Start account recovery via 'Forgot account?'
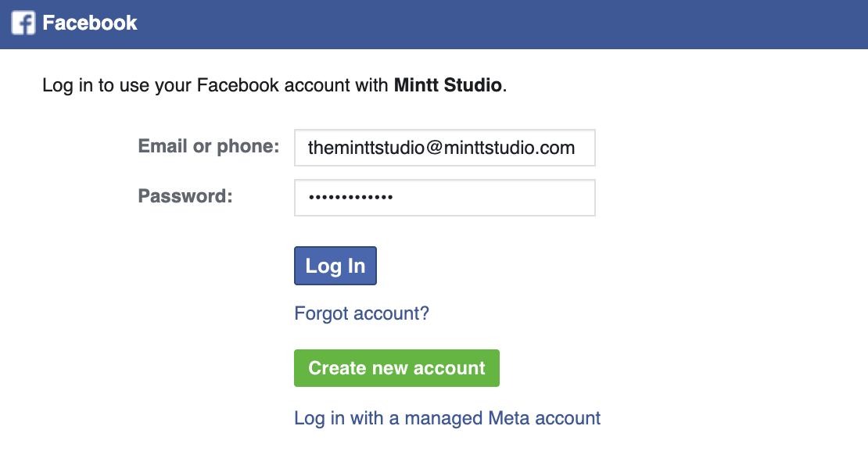Viewport: 868px width, 458px height. pyautogui.click(x=361, y=313)
